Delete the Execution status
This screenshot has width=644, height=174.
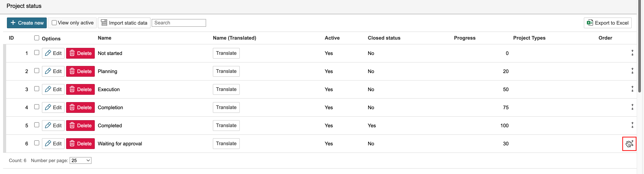[x=80, y=89]
